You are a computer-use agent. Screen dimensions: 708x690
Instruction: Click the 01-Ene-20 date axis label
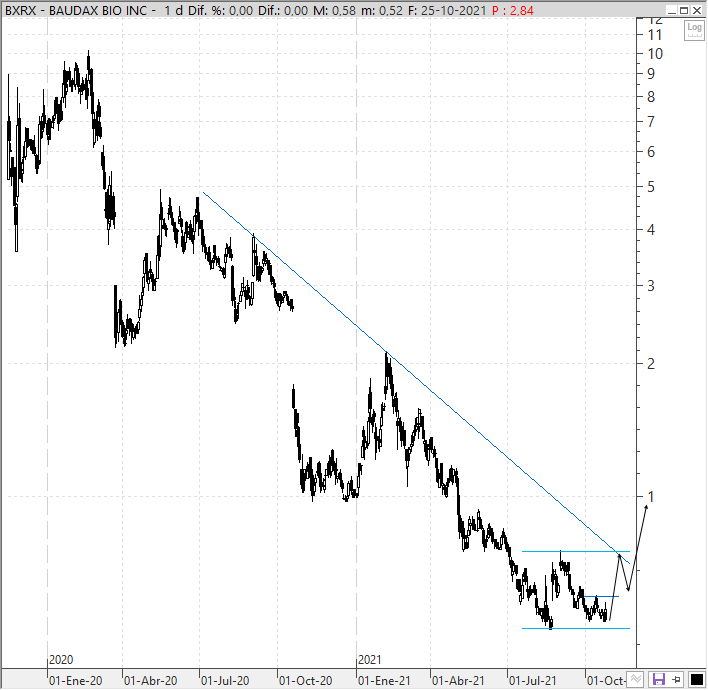click(75, 681)
